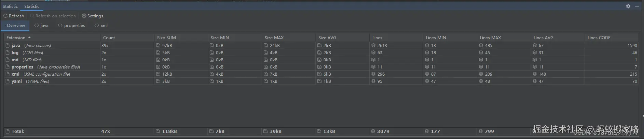Screen dimensions: 644x139
Task: Sort by the Extension column header
Action: click(x=16, y=38)
